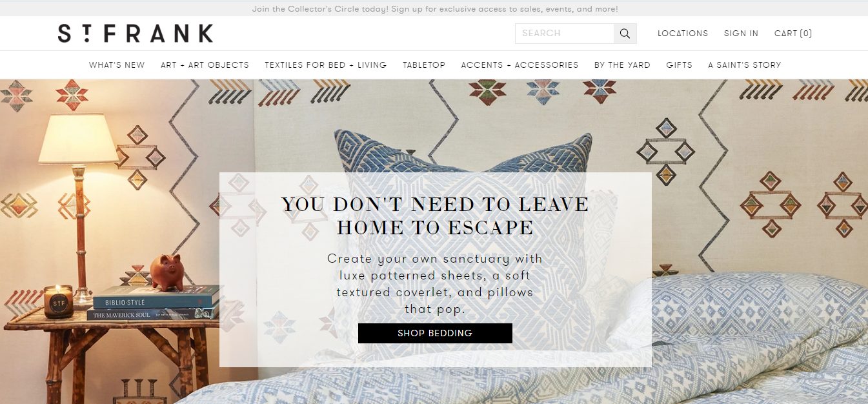Open the Gifts menu item

click(679, 65)
